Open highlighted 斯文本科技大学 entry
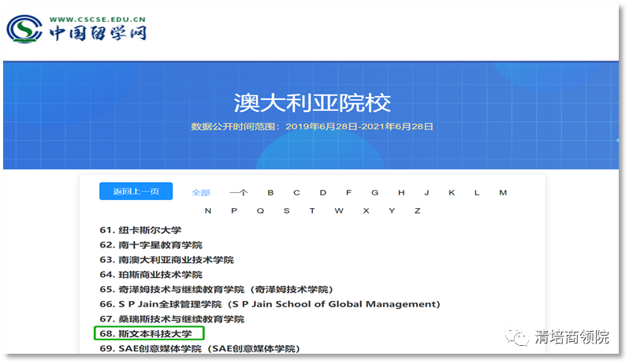This screenshot has height=364, width=629. point(148,333)
